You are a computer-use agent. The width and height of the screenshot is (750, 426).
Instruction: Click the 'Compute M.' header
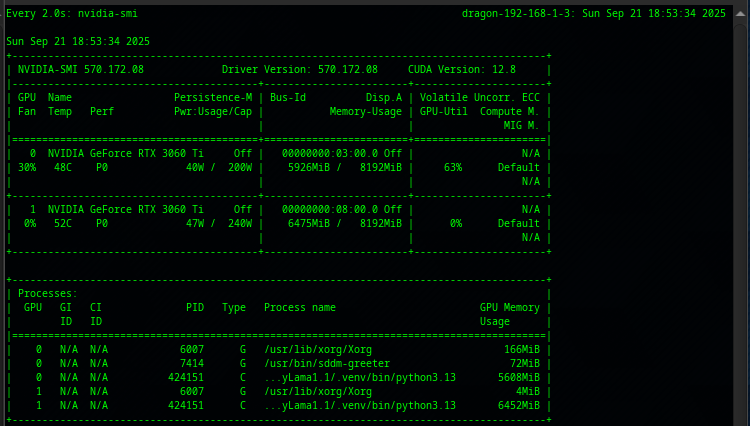click(x=510, y=111)
